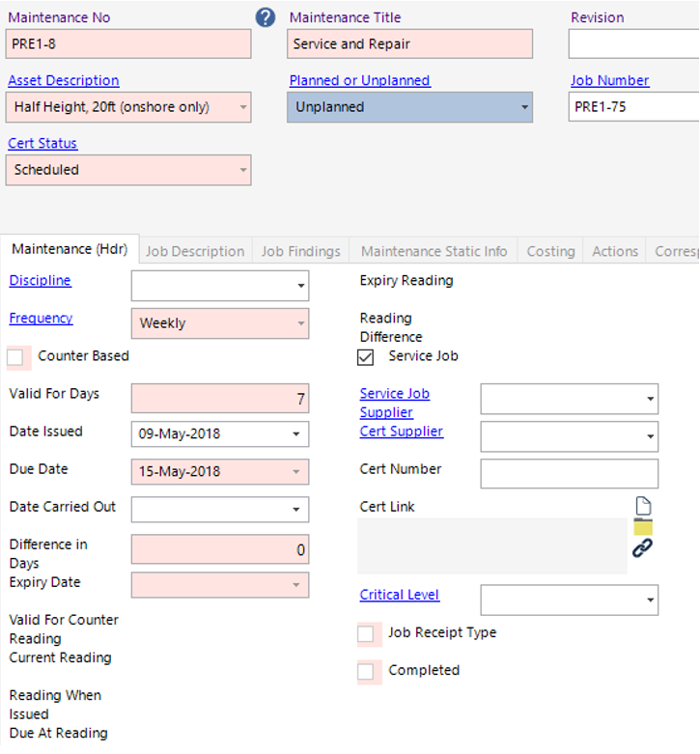
Task: Open the Costing tab
Action: (550, 251)
